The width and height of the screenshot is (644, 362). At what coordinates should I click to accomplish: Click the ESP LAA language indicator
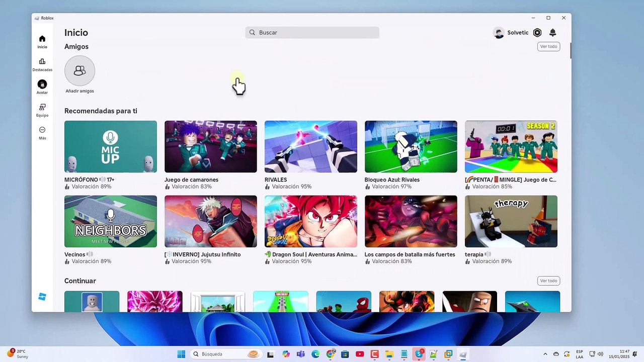tap(580, 354)
